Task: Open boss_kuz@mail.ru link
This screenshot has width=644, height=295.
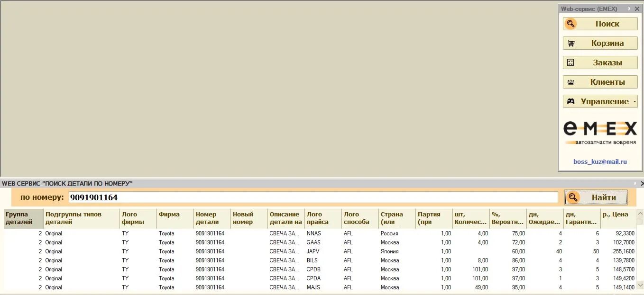Action: [600, 161]
